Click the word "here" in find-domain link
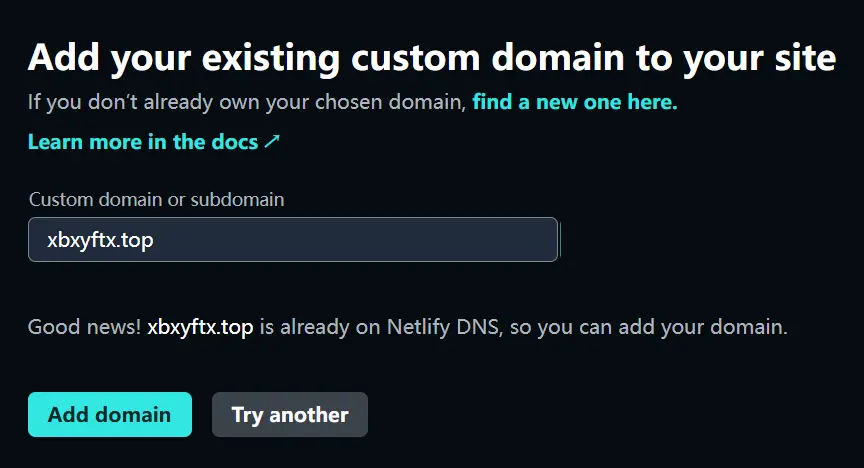The width and height of the screenshot is (864, 468). [651, 102]
